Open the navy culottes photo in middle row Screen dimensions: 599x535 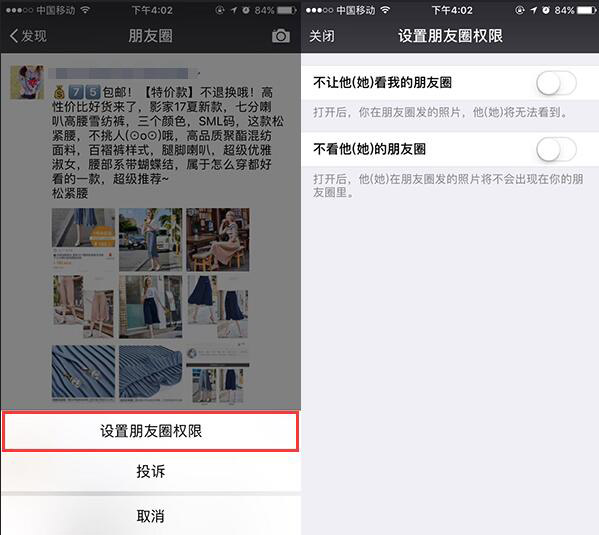(218, 307)
